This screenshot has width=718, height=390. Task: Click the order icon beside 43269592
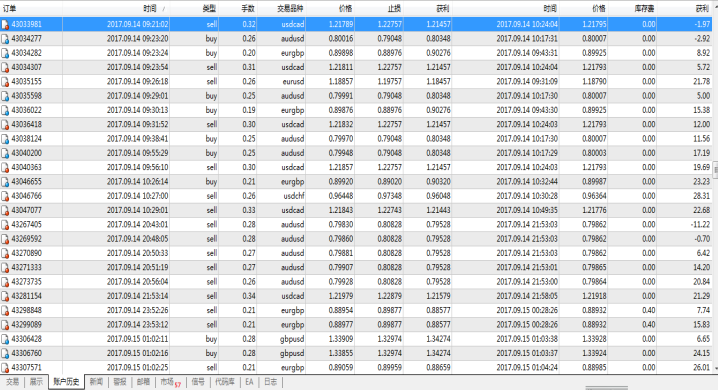[x=5, y=239]
